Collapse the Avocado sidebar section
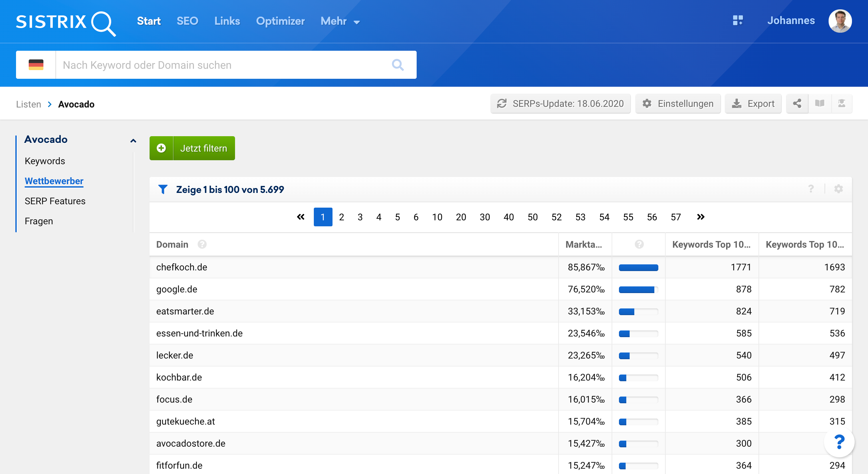Screen dimensions: 868x474 (x=133, y=141)
